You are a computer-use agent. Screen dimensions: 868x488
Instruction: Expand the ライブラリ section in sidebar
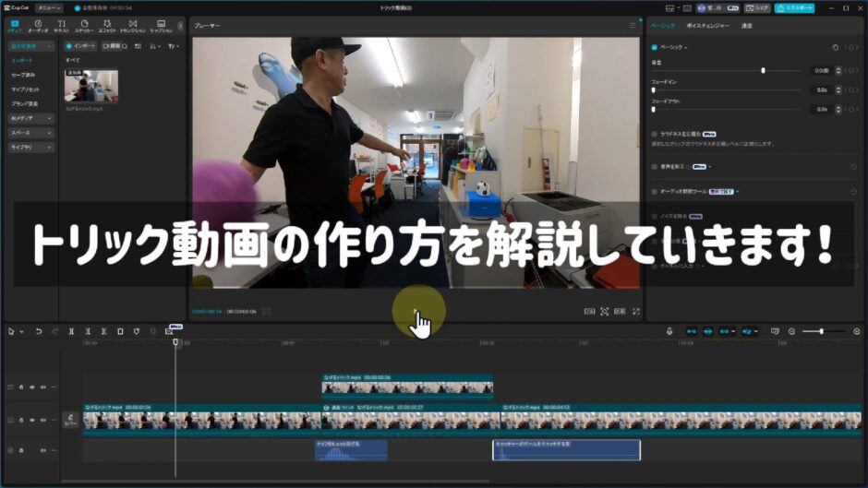(x=31, y=147)
